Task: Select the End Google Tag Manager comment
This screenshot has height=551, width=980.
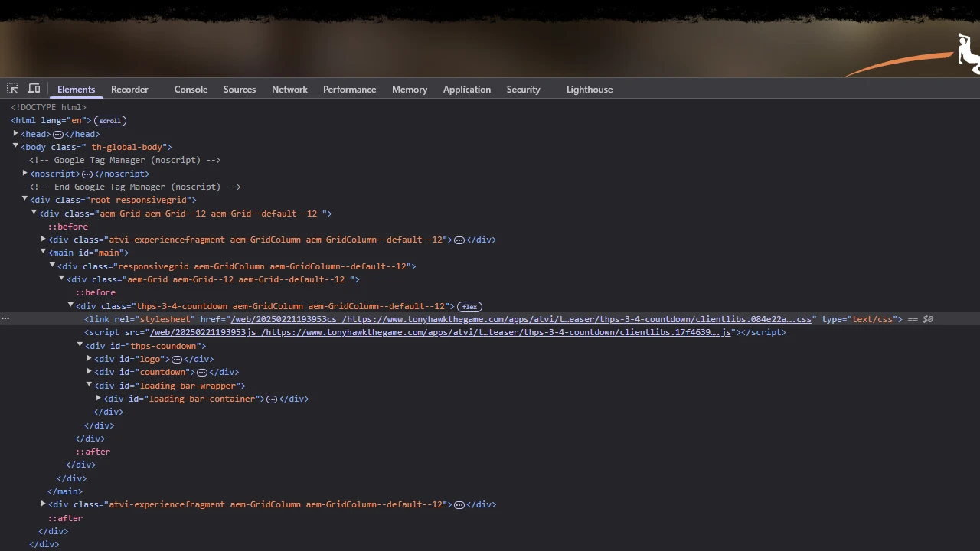Action: coord(135,187)
